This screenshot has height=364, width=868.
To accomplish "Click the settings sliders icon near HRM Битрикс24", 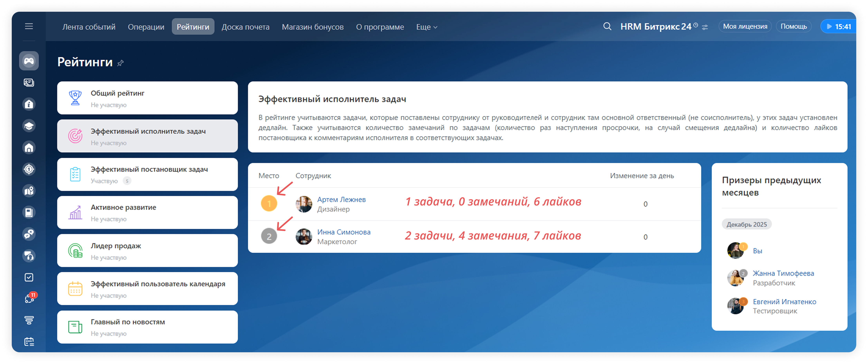I will [705, 27].
